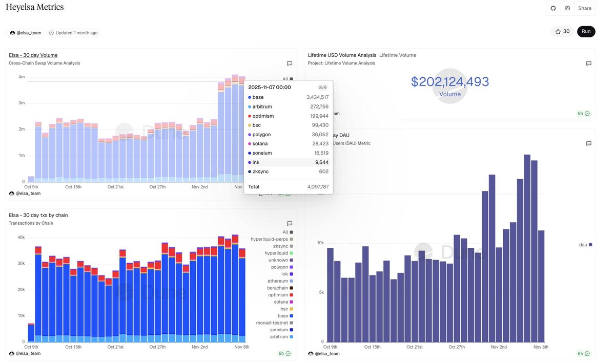
Task: Click the camera screenshot icon in the header
Action: (567, 8)
